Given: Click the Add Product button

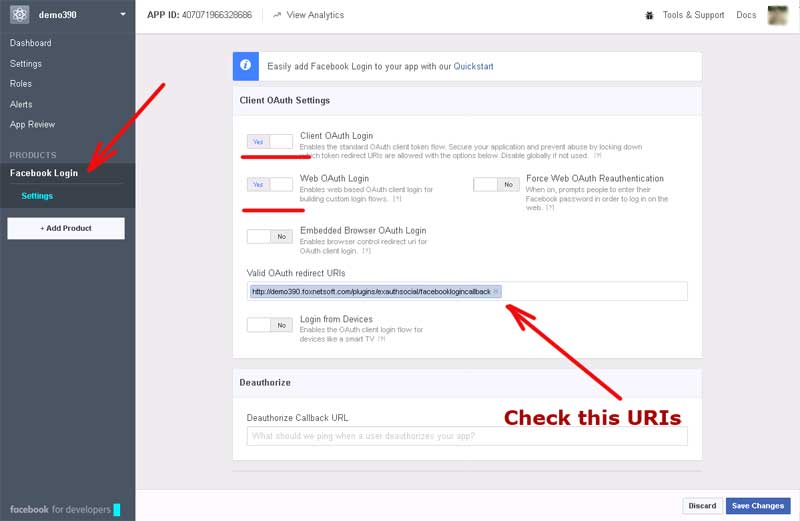Looking at the screenshot, I should pos(66,228).
